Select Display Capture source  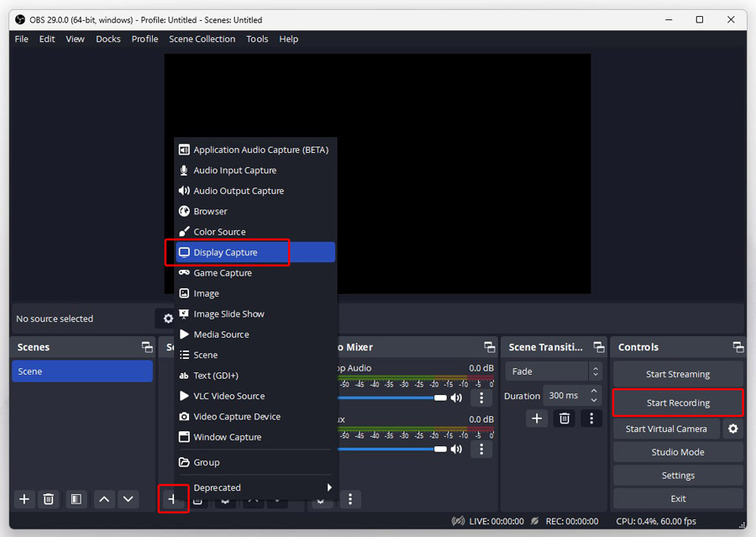[255, 252]
